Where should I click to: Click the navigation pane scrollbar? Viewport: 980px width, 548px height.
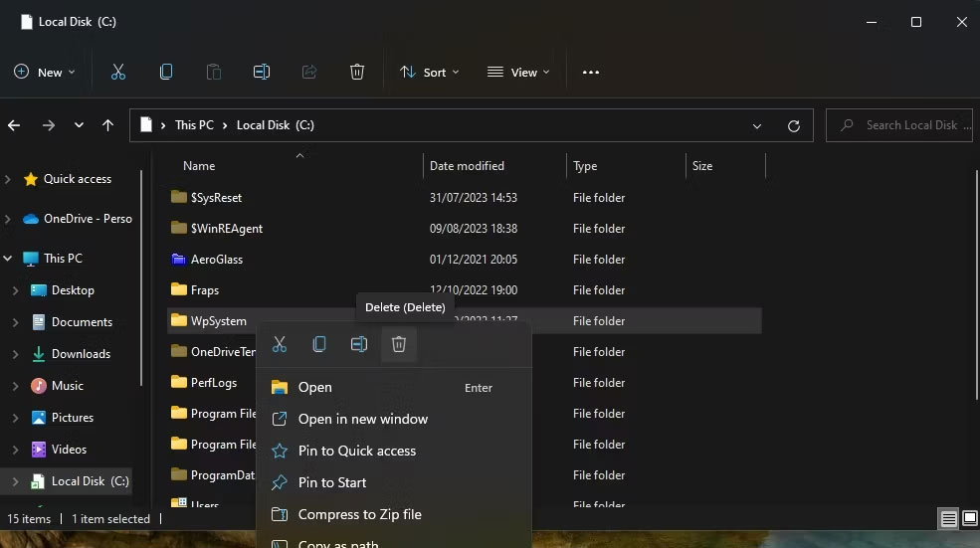point(141,278)
